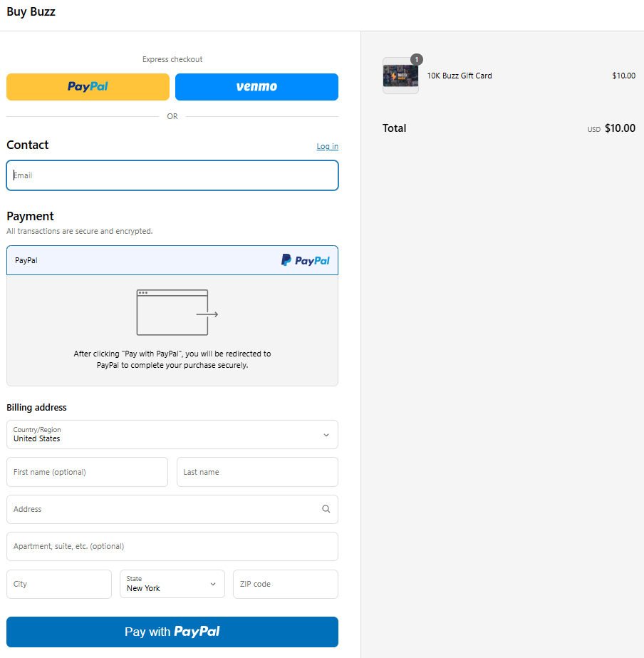The width and height of the screenshot is (644, 658).
Task: Focus the ZIP code field
Action: click(x=286, y=584)
